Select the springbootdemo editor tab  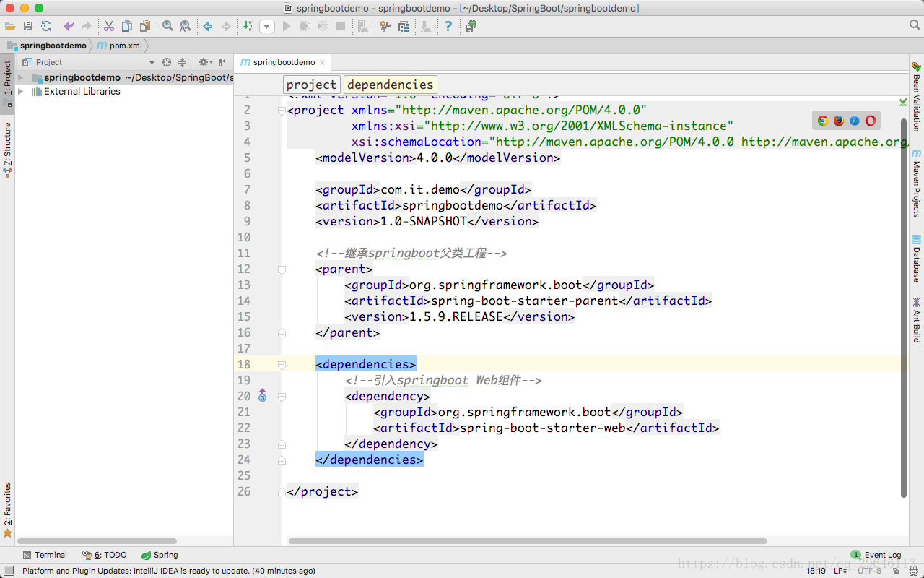(284, 62)
